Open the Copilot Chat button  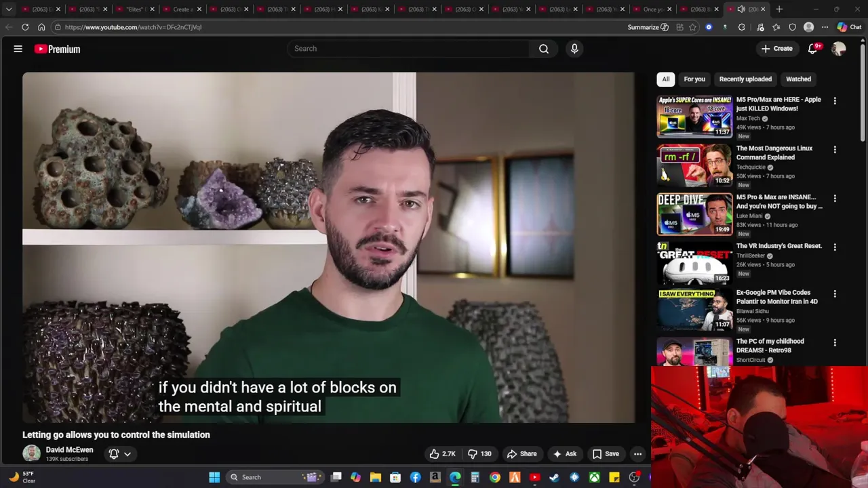[849, 27]
